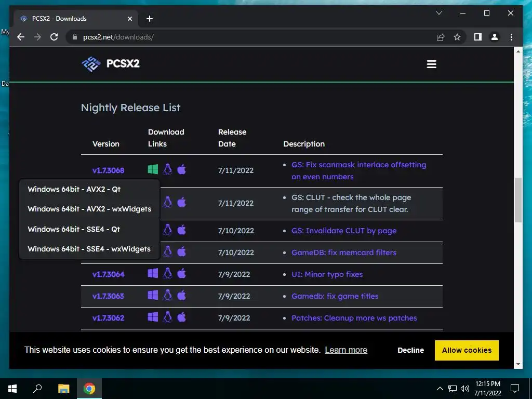
Task: Open the hamburger navigation menu
Action: [x=431, y=64]
